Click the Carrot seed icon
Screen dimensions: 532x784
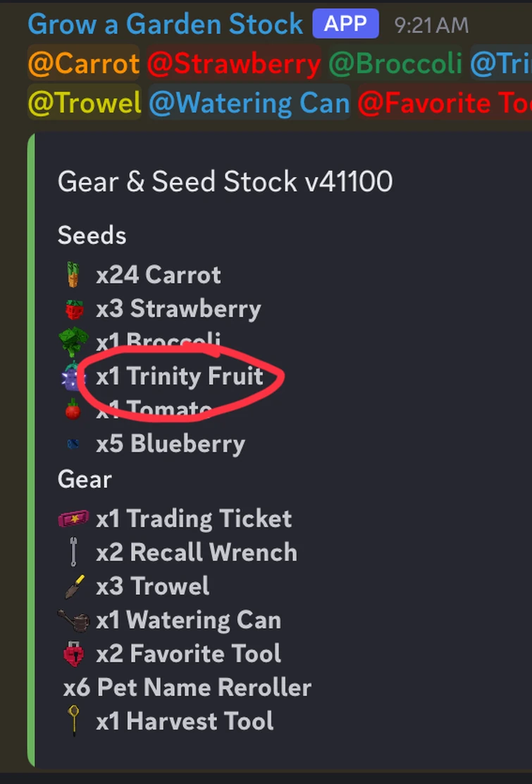click(x=74, y=274)
